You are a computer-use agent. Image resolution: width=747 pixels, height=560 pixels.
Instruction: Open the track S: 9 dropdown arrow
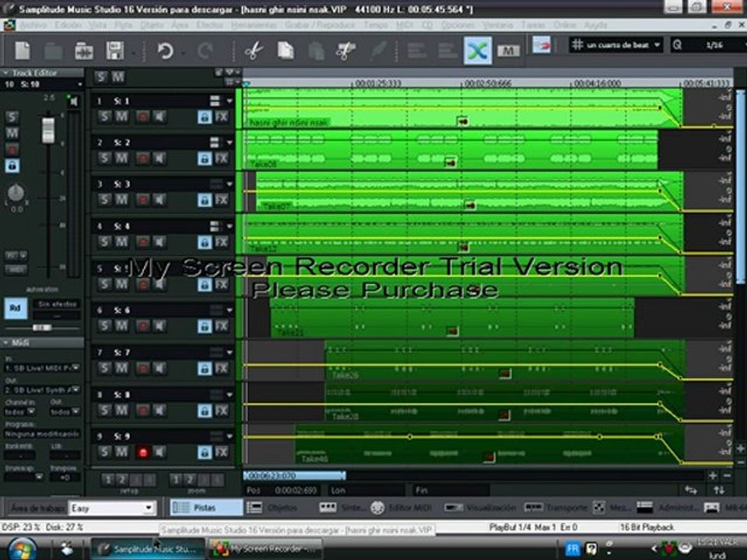tap(230, 436)
